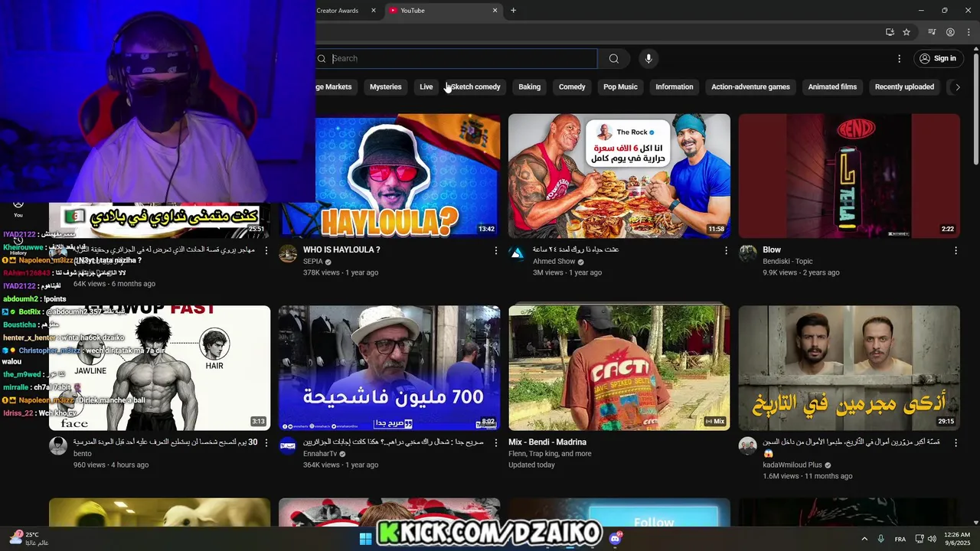
Task: Open options menu for WHO IS HAYLOULA
Action: pyautogui.click(x=496, y=250)
